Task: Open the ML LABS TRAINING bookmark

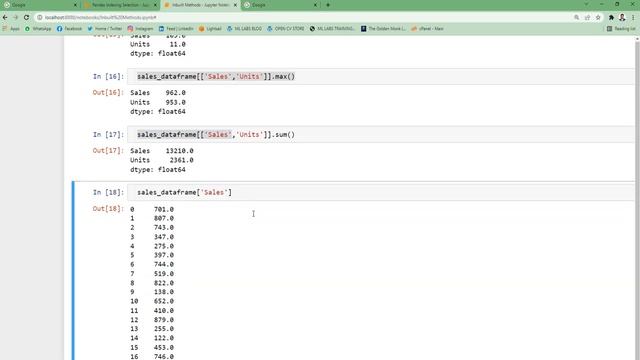Action: [332, 29]
